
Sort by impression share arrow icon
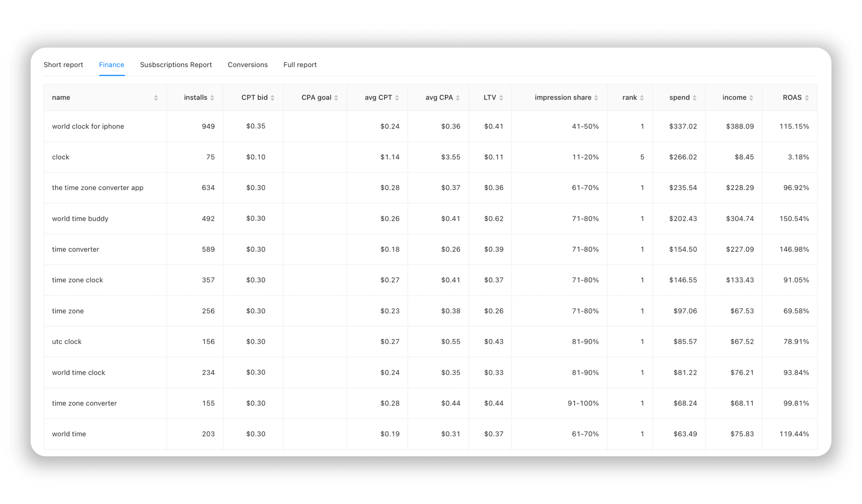tap(596, 98)
